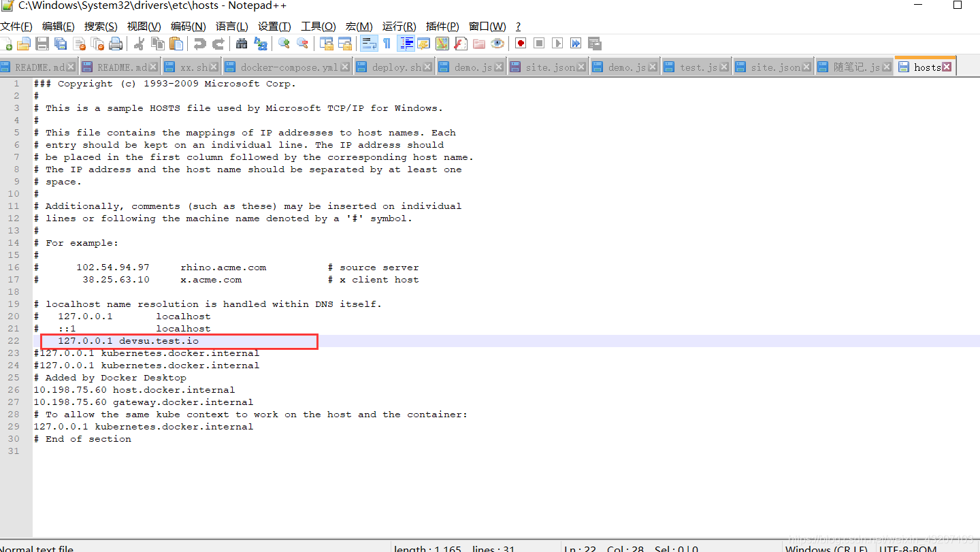Screen dimensions: 980x552
Task: Open the Replace dialog icon
Action: (260, 44)
